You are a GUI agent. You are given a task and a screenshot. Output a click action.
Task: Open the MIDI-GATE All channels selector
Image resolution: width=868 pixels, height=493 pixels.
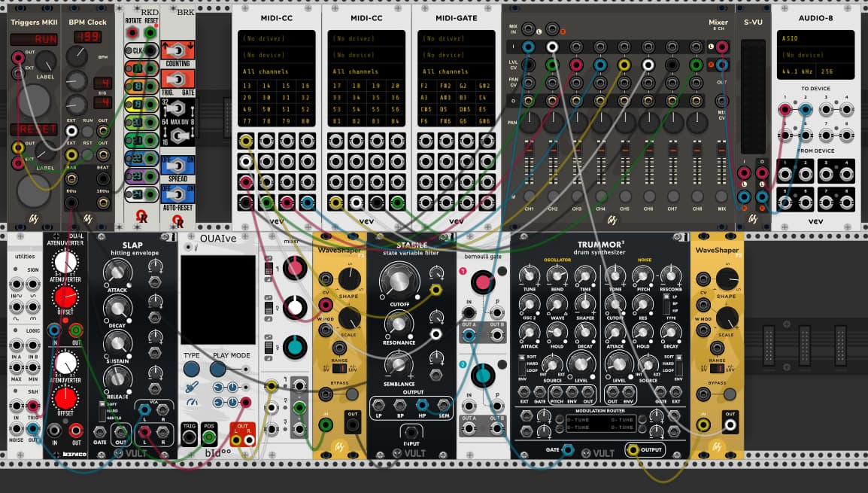[x=457, y=72]
